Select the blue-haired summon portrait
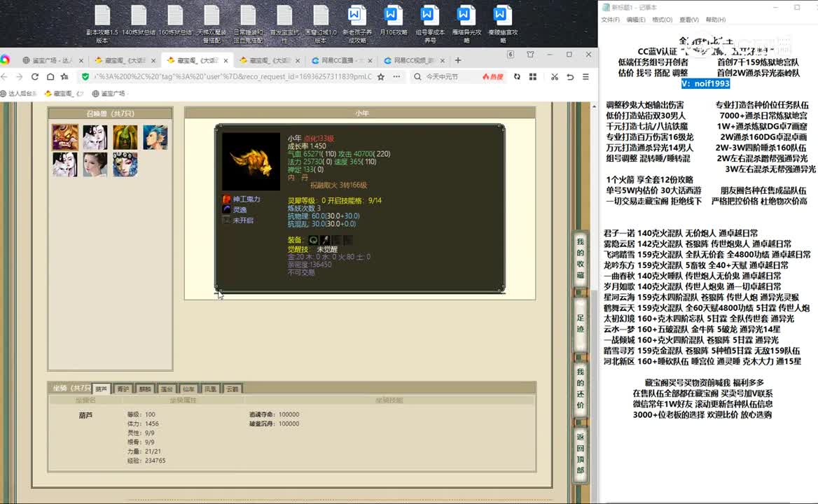The image size is (818, 504). pyautogui.click(x=155, y=137)
